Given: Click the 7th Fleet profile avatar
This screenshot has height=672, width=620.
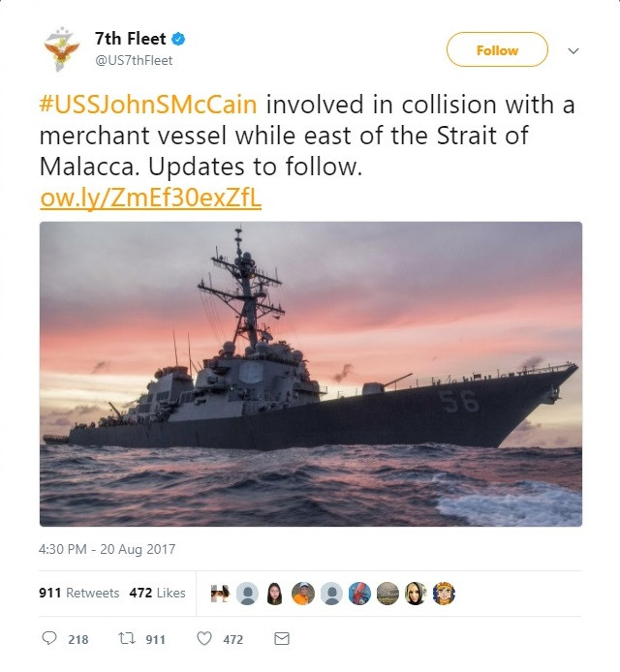Looking at the screenshot, I should point(61,49).
